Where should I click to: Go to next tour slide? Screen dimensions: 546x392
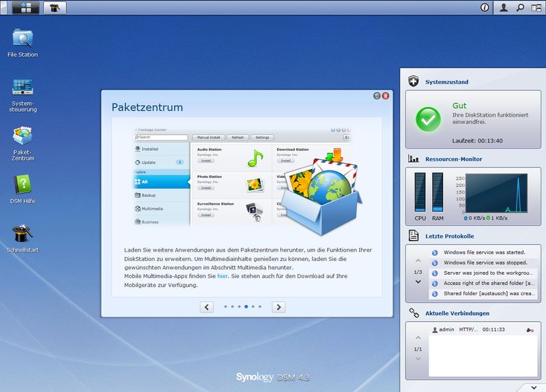(x=278, y=307)
